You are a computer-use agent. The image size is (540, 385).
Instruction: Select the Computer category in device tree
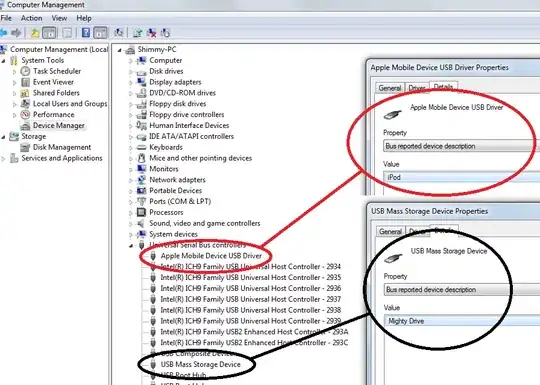click(166, 60)
